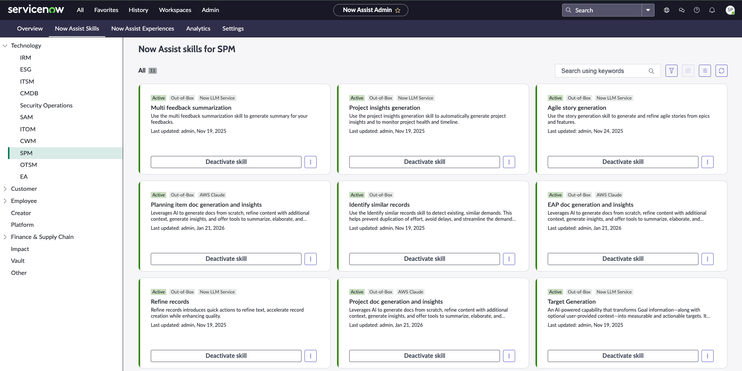Expand the Customer tree node
This screenshot has height=371, width=742.
(5, 189)
